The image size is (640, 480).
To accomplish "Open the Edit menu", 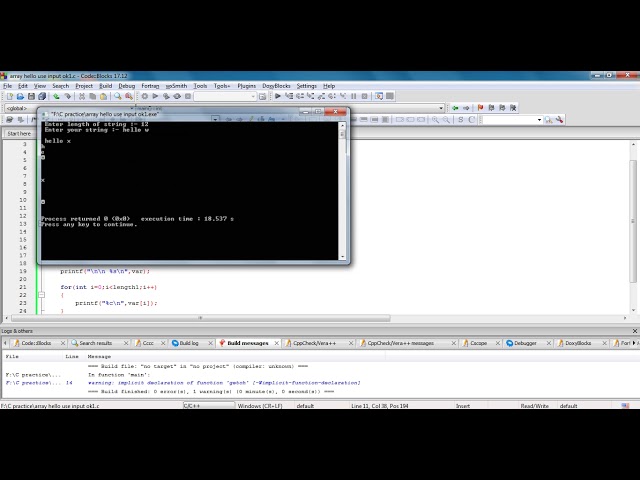I will [x=23, y=86].
